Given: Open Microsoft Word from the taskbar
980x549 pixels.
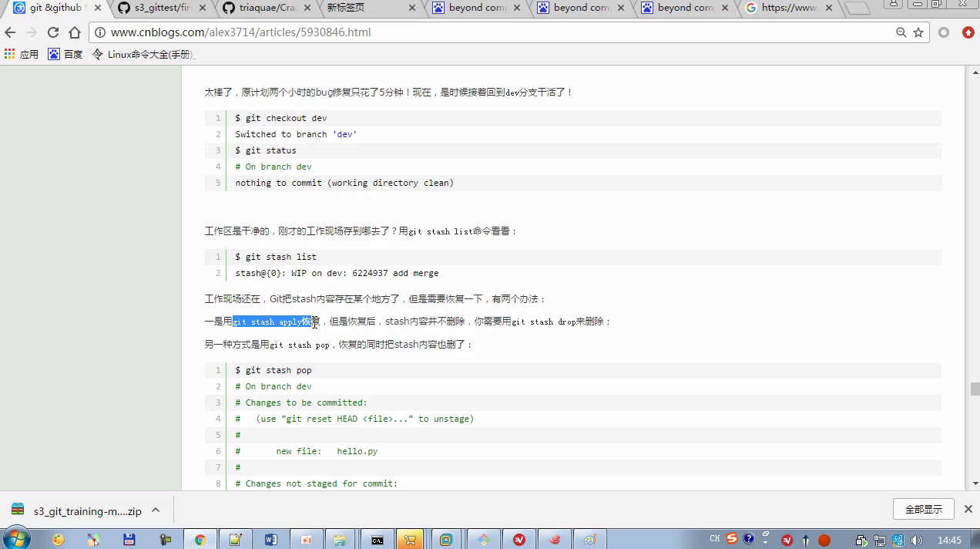Looking at the screenshot, I should tap(270, 540).
